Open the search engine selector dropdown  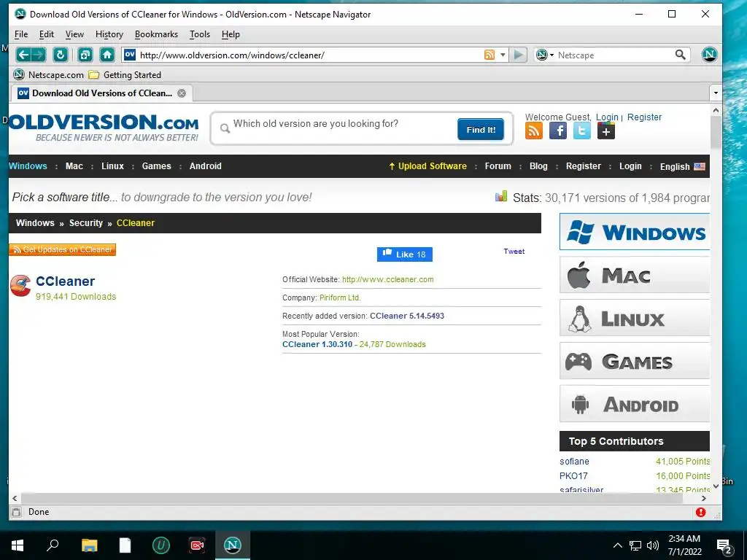(x=545, y=55)
